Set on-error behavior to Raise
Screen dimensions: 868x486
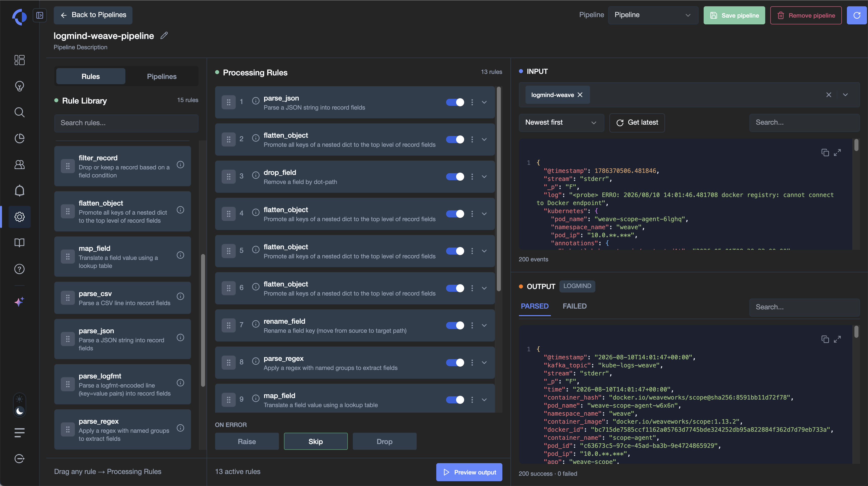247,442
